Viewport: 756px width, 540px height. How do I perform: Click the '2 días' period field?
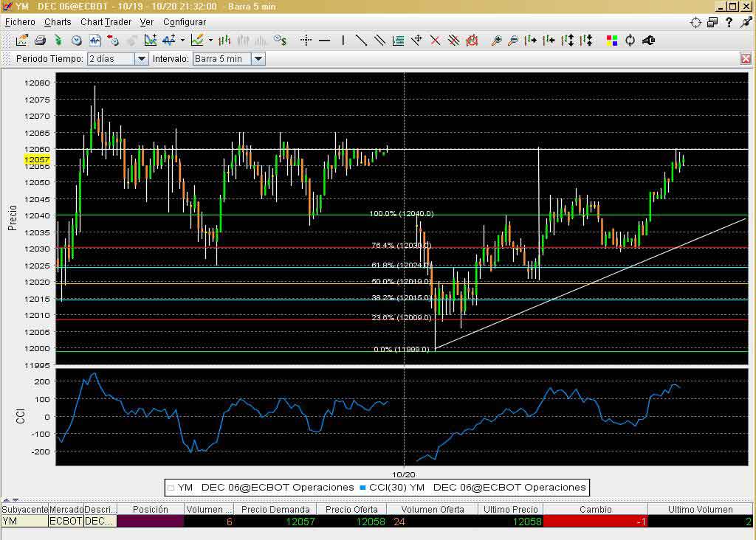pos(111,59)
